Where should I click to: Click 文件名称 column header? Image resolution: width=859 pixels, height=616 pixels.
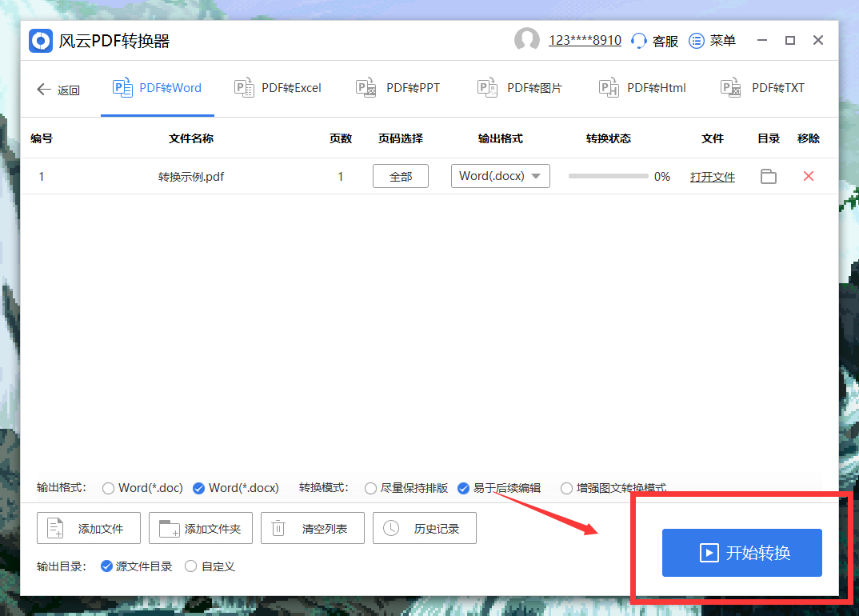[x=190, y=138]
